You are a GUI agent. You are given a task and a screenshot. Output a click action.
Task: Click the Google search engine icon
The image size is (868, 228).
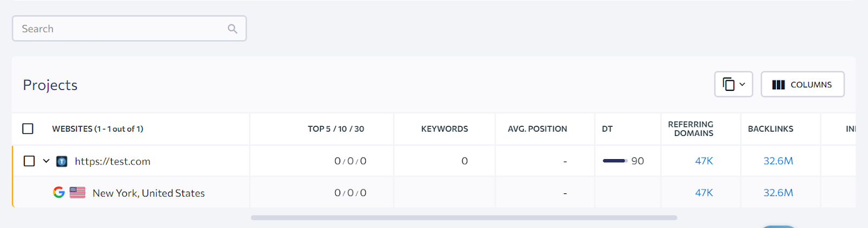59,192
